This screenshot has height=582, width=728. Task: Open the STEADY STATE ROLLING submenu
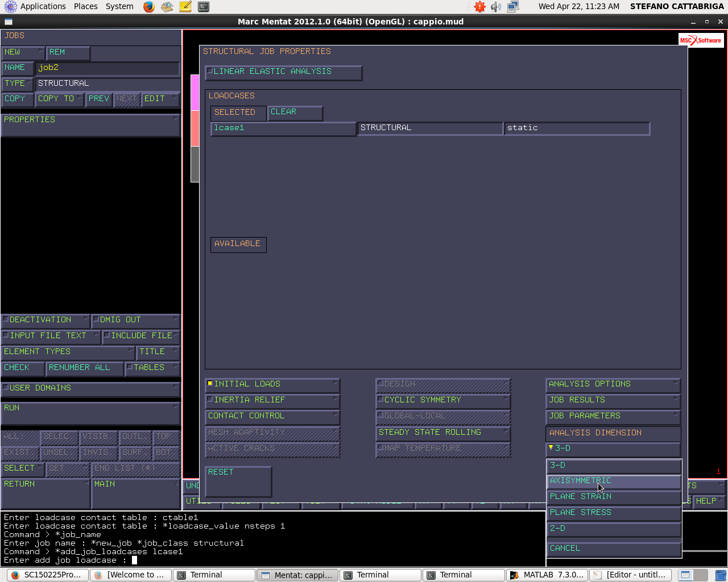[443, 433]
